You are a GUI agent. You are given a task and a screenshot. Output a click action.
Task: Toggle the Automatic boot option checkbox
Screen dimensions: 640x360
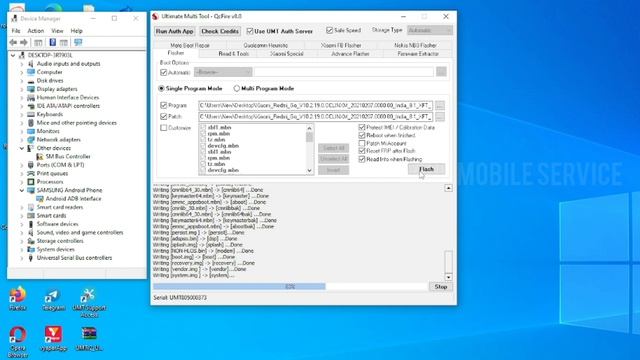coord(164,72)
